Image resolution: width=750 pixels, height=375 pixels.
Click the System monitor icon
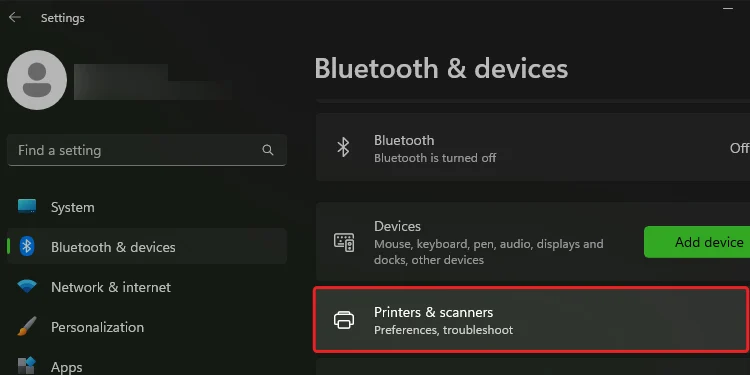point(27,207)
